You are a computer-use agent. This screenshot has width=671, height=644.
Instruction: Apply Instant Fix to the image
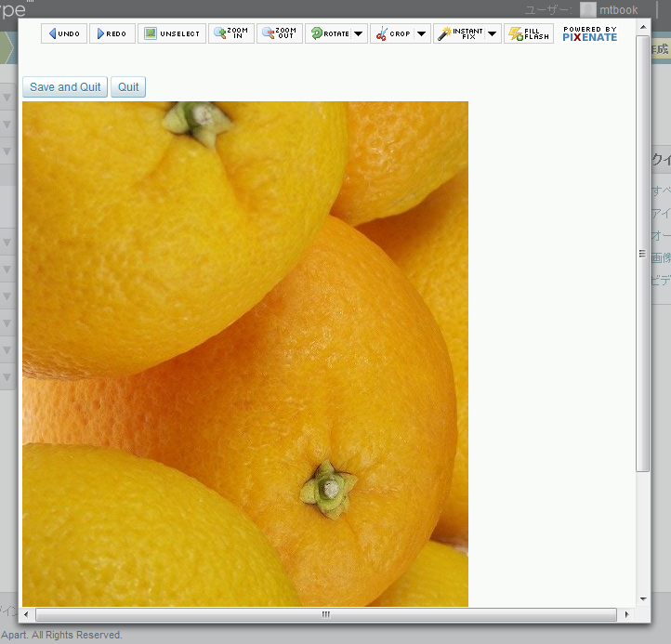tap(460, 33)
